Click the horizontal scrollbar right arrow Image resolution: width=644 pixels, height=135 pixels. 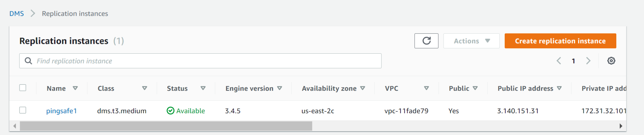pyautogui.click(x=621, y=126)
